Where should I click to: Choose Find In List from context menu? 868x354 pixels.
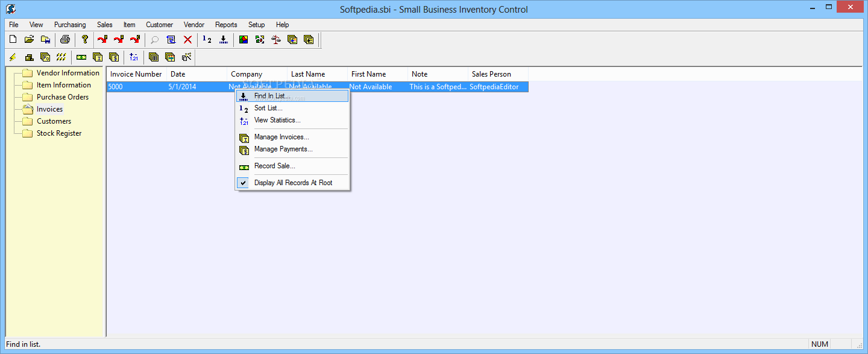pyautogui.click(x=292, y=96)
